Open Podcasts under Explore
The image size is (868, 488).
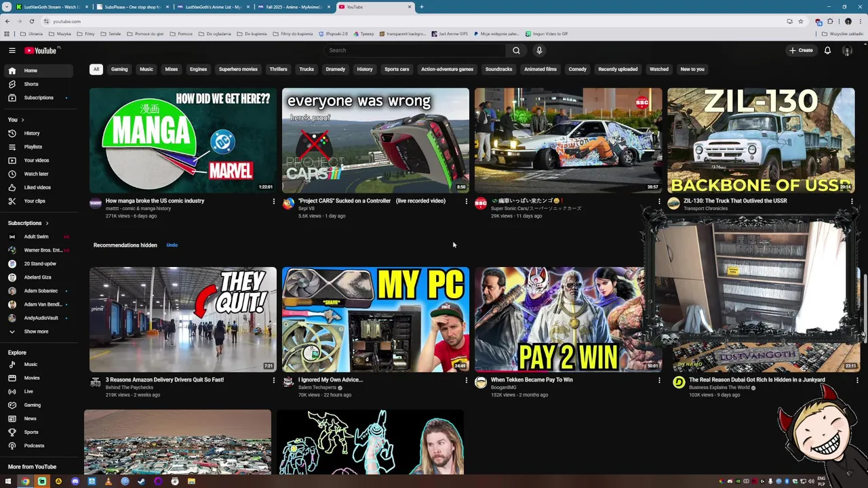[39, 445]
